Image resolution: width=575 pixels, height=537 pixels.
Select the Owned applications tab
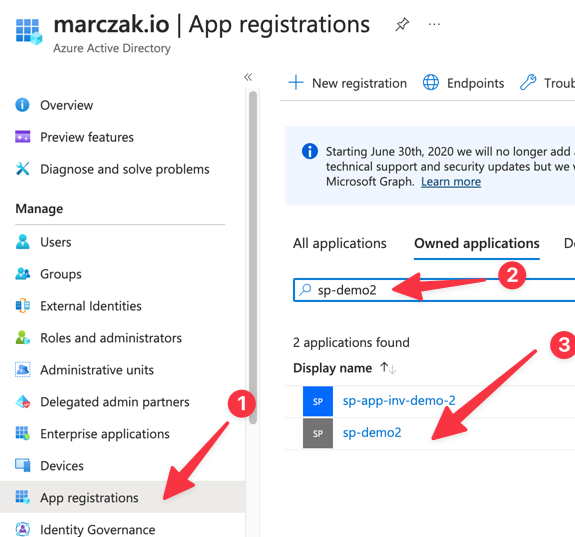point(476,244)
